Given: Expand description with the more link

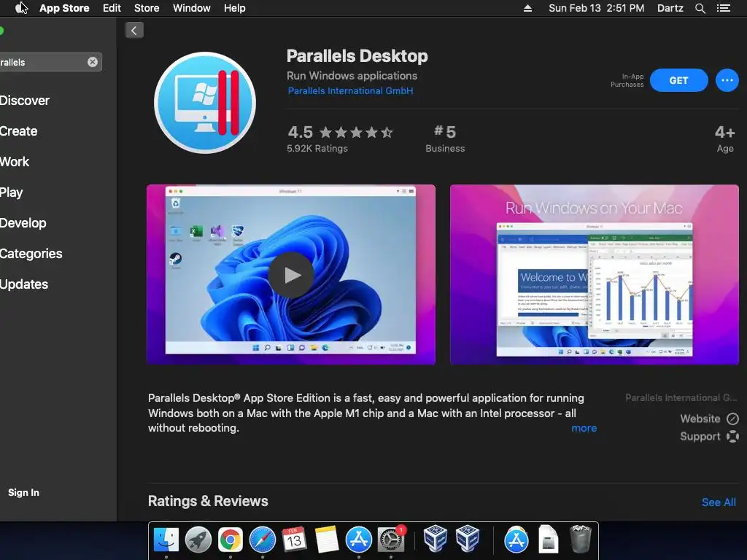Looking at the screenshot, I should coord(584,428).
